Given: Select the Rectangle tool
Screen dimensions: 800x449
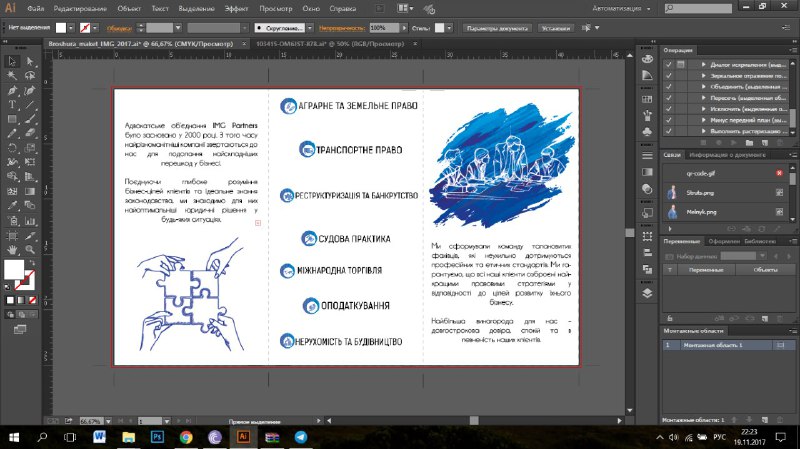Looking at the screenshot, I should coord(12,119).
